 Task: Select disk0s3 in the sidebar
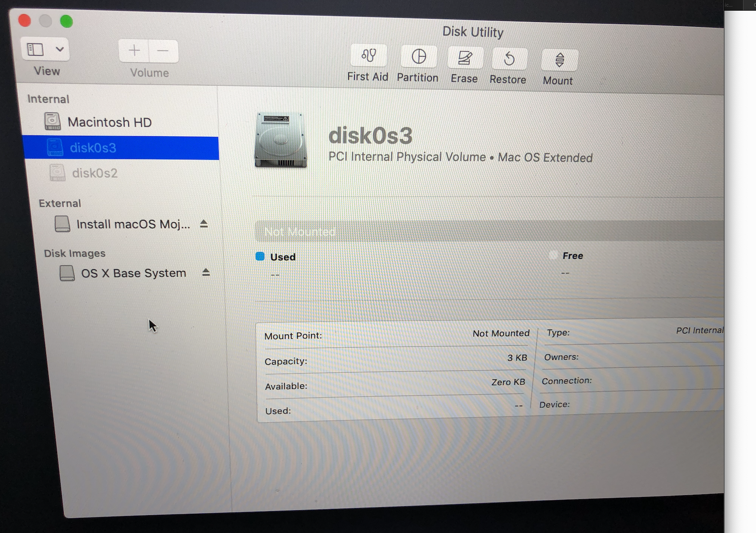click(121, 147)
